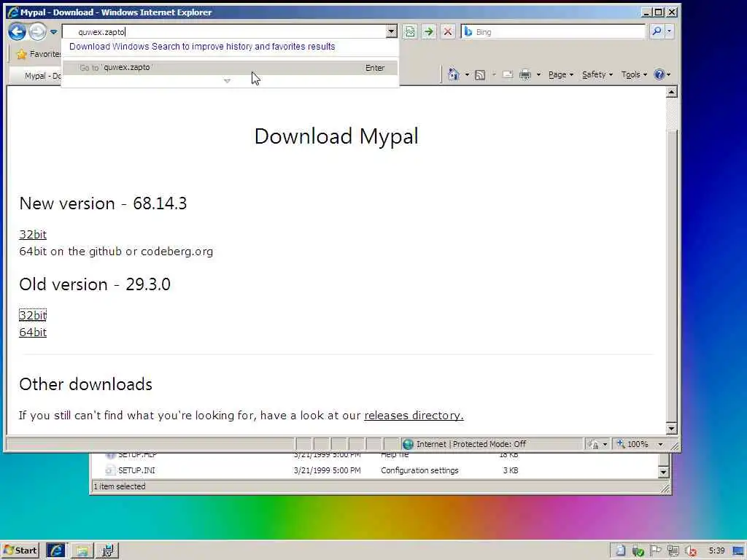Screen dimensions: 747x560
Task: Click the 100% zoom level button
Action: [x=632, y=444]
